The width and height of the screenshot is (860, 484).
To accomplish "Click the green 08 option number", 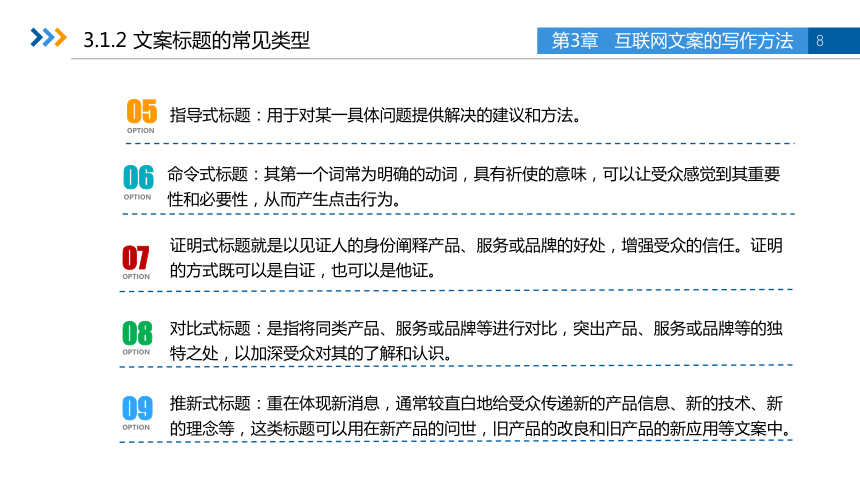I will coord(137,333).
